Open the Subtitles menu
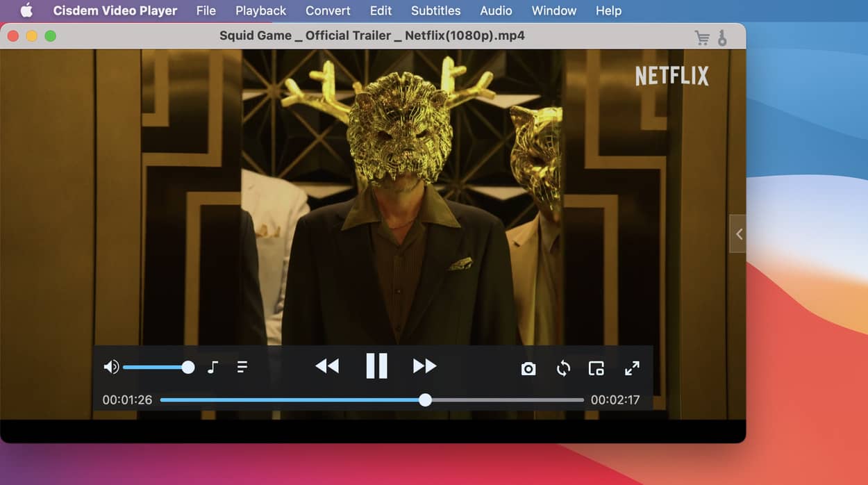Image resolution: width=868 pixels, height=485 pixels. tap(435, 10)
